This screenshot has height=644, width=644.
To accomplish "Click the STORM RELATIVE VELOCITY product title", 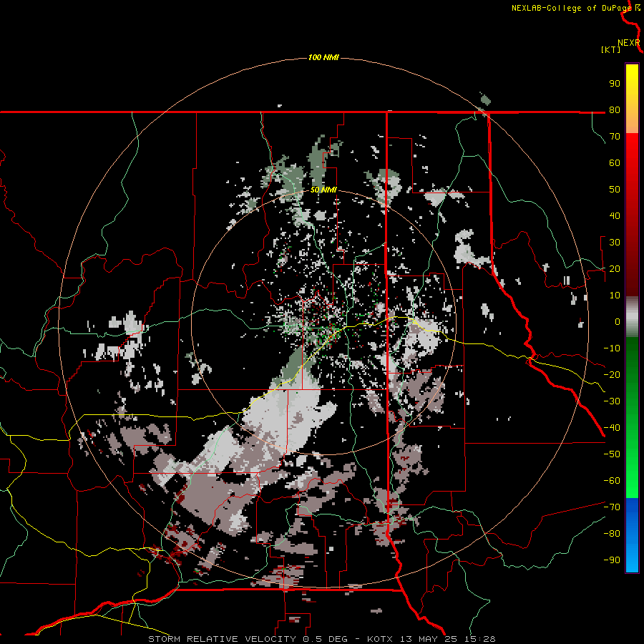I will [x=222, y=639].
